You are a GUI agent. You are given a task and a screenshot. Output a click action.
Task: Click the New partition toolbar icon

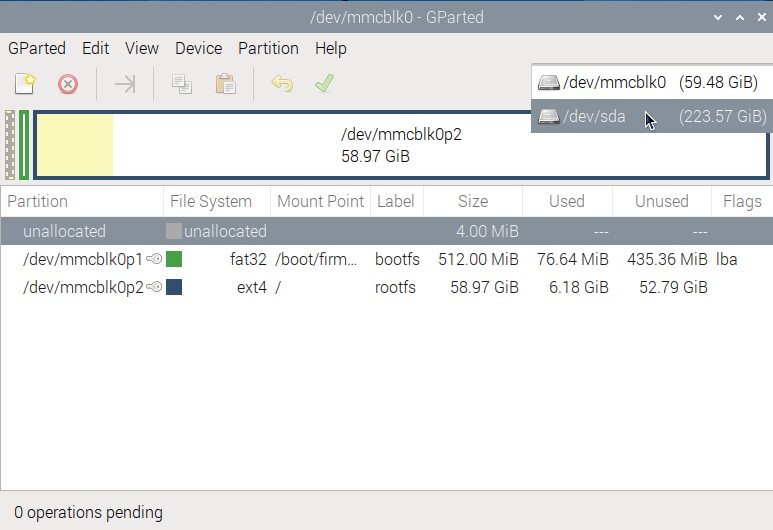coord(25,84)
